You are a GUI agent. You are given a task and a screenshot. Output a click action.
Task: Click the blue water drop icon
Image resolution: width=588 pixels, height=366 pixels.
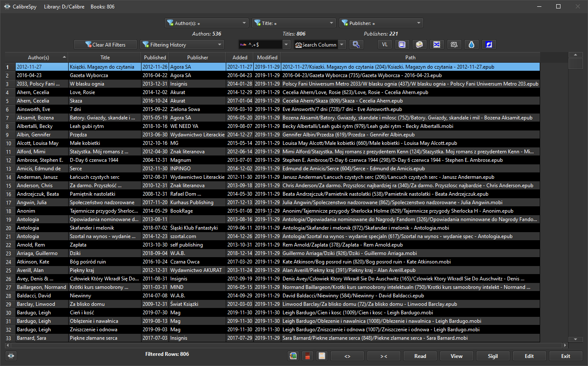coord(471,44)
